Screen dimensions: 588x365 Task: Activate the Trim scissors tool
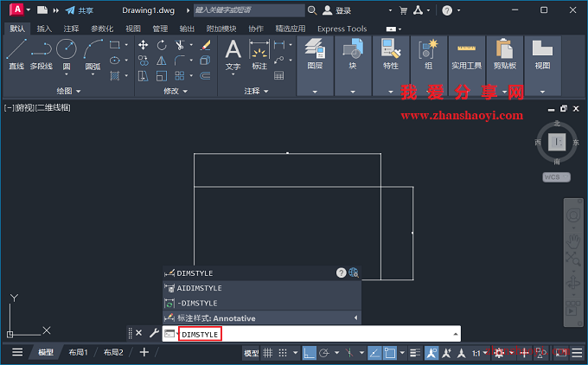[180, 45]
